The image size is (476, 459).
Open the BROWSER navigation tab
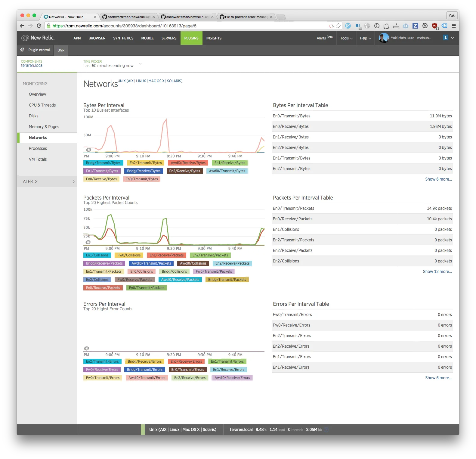(x=97, y=38)
